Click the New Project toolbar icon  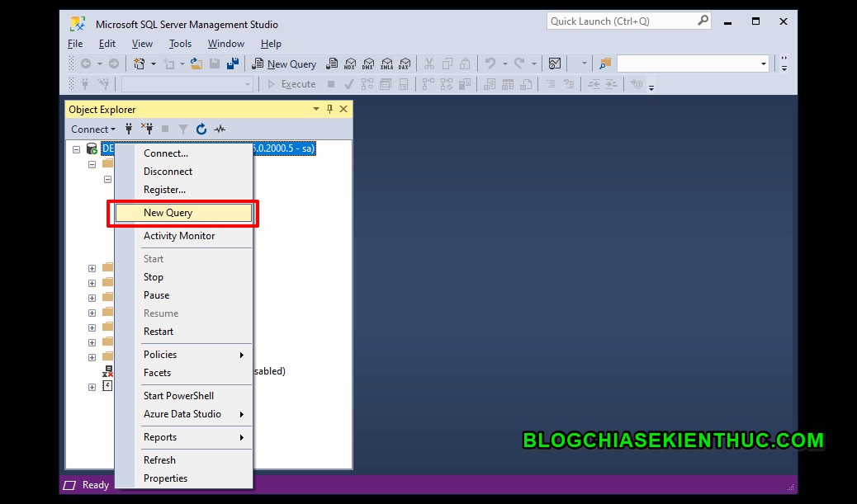click(x=139, y=64)
